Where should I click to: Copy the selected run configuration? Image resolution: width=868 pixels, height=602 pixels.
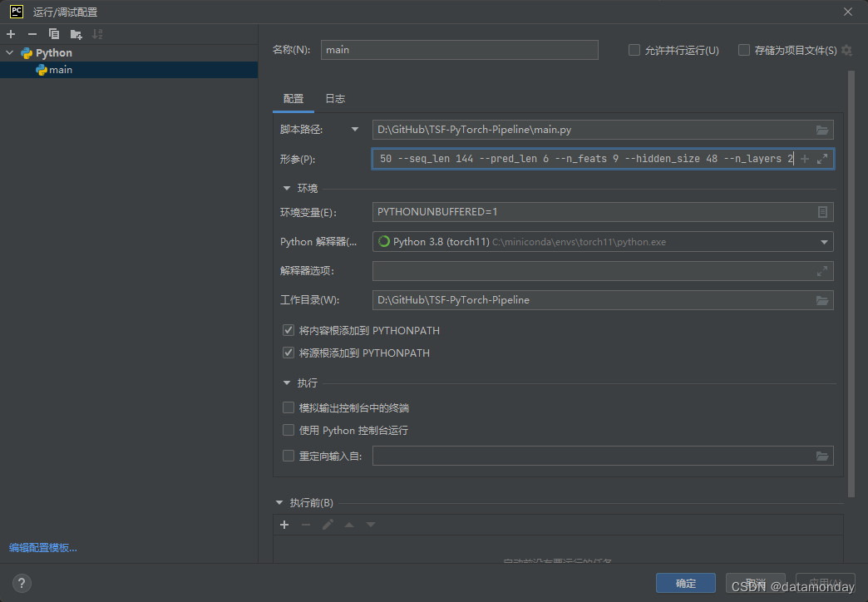[x=54, y=34]
